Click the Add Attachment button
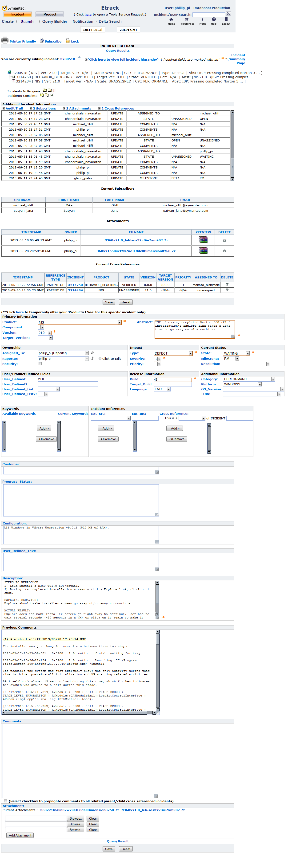Image resolution: width=288 pixels, height=868 pixels. pyautogui.click(x=20, y=835)
